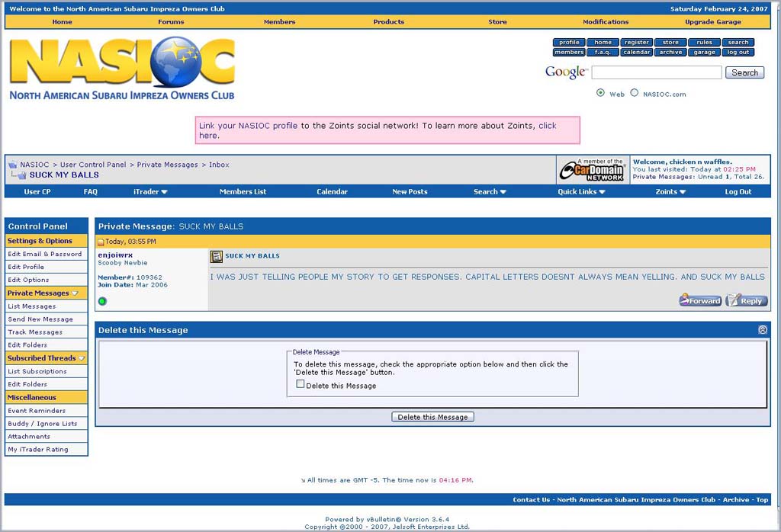
Task: Select the NASIOC.com search radio button
Action: click(634, 93)
